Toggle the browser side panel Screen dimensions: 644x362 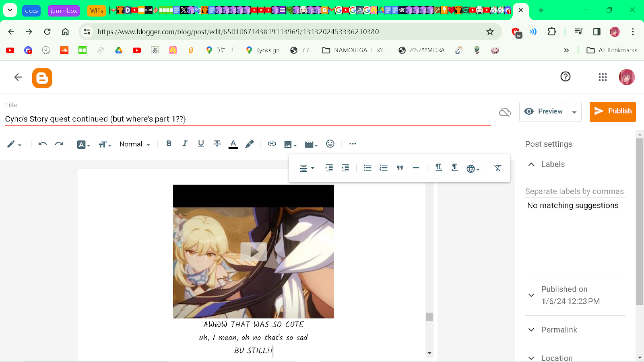click(597, 31)
